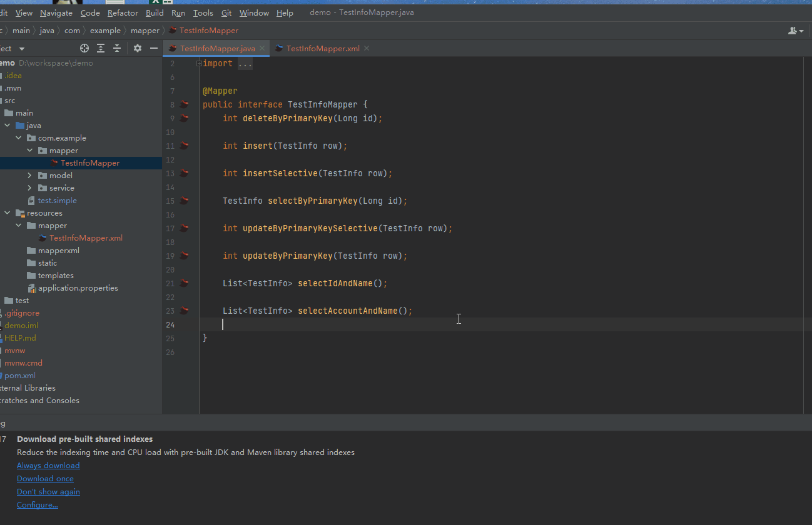This screenshot has width=812, height=525.
Task: Switch to the TestInfoMapper.xml tab
Action: tap(322, 47)
